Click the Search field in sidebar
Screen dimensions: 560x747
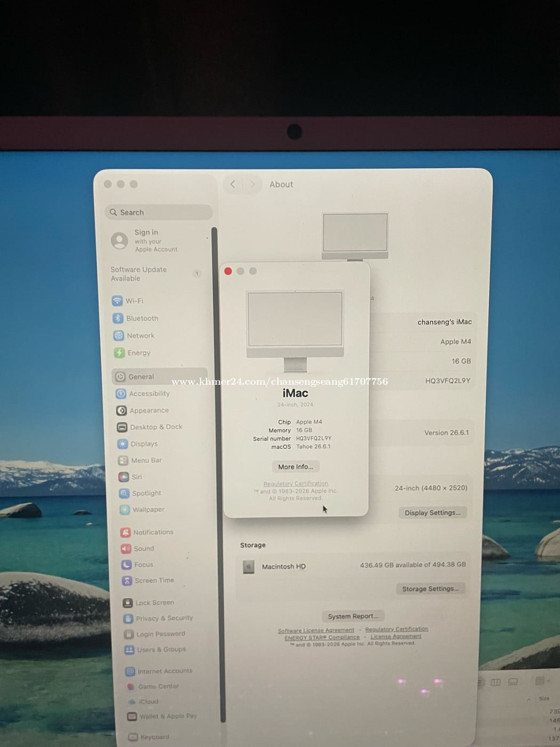[x=159, y=212]
